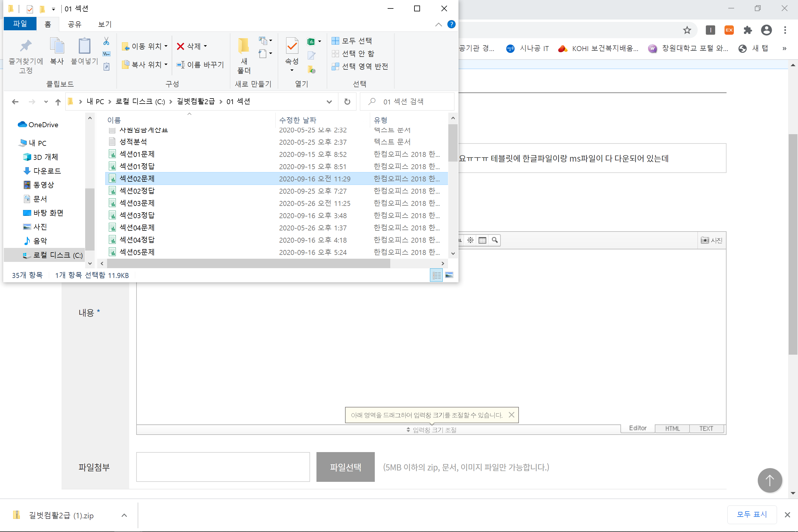Open address bar history dropdown

coord(329,101)
